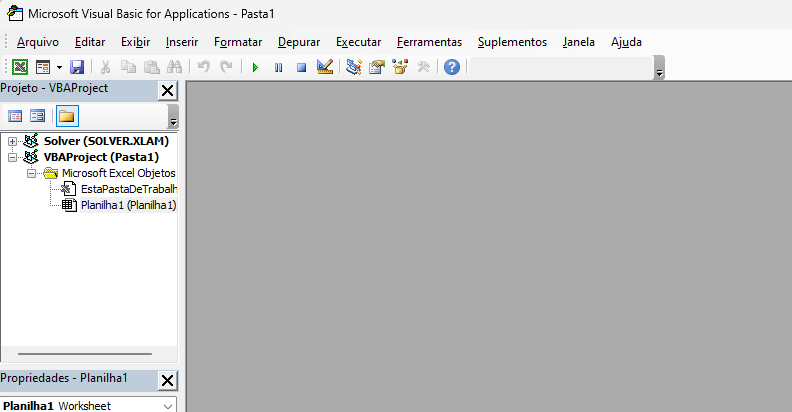Open Project Explorer toolbar icon
This screenshot has width=792, height=412.
coord(354,67)
